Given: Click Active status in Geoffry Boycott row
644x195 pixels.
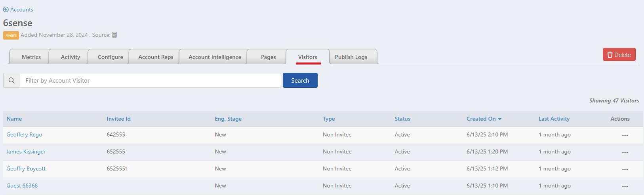Looking at the screenshot, I should [402, 168].
